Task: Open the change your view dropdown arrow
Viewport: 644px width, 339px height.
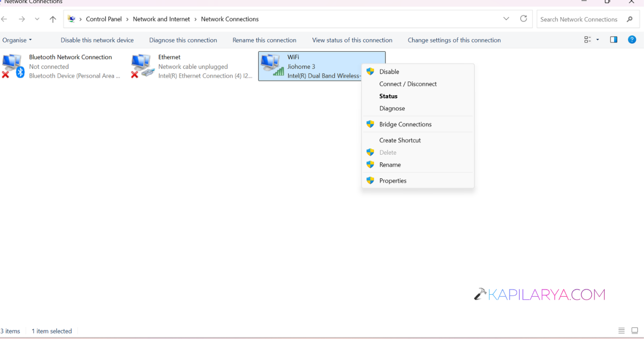Action: [x=598, y=40]
